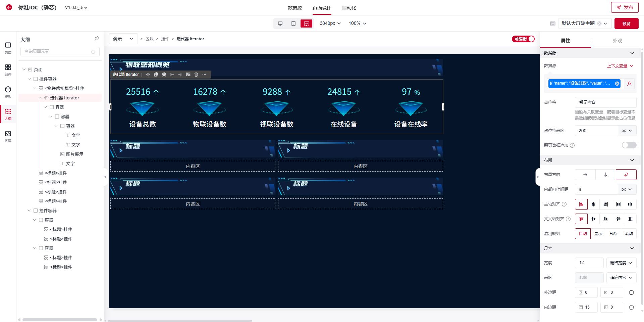Switch to the 外观 appearance tab

coord(617,41)
